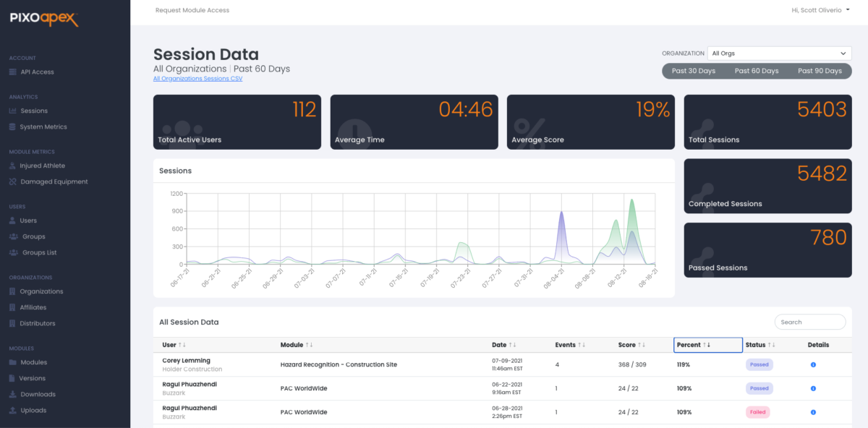
Task: View details info icon for Corey Lemming
Action: click(813, 365)
